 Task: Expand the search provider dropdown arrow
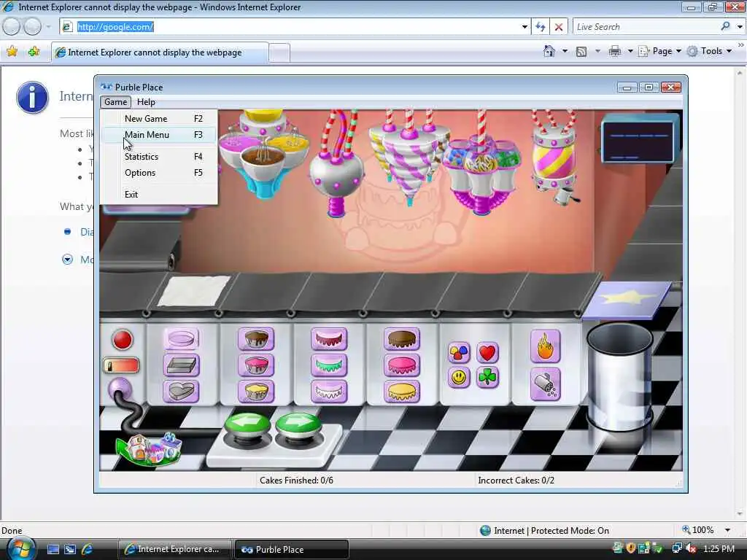click(740, 27)
